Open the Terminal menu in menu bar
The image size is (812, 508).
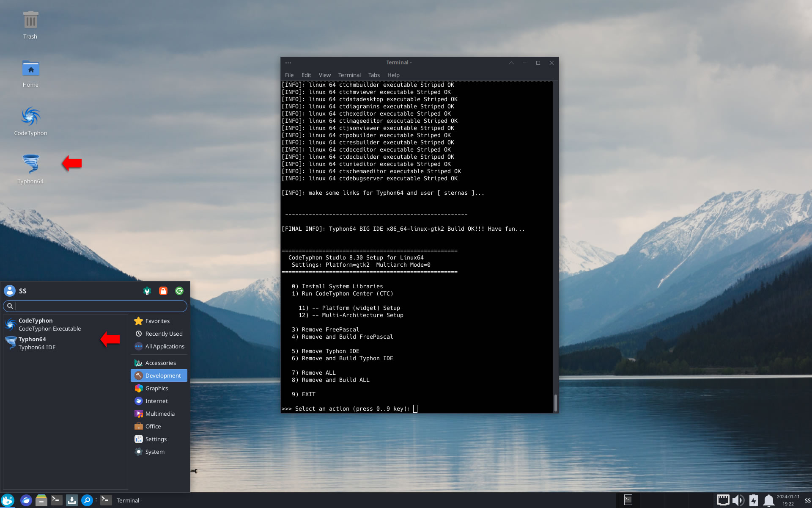[349, 75]
